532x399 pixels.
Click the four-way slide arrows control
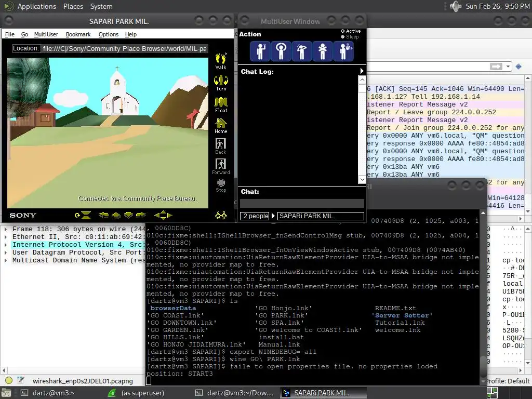pos(163,215)
